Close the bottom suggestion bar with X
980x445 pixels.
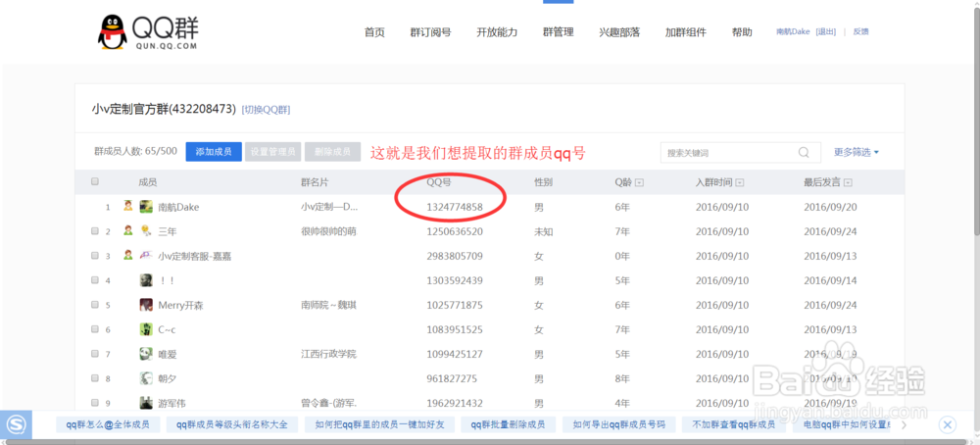948,425
